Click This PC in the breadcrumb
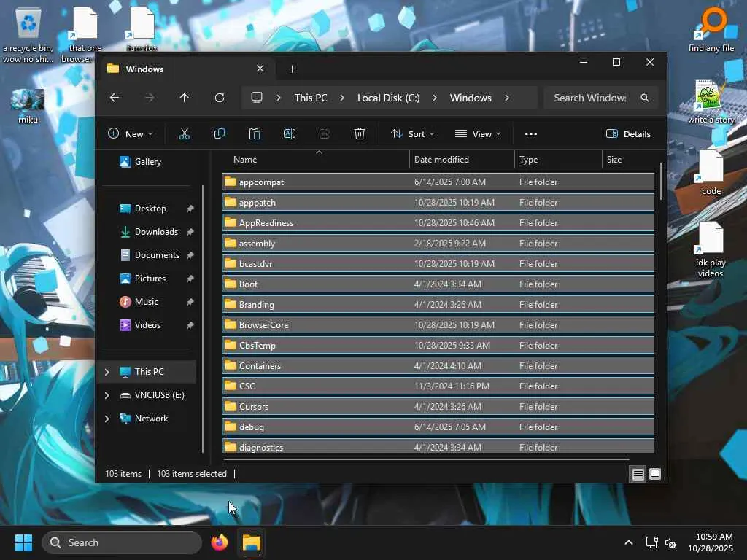The width and height of the screenshot is (747, 560). pos(311,98)
